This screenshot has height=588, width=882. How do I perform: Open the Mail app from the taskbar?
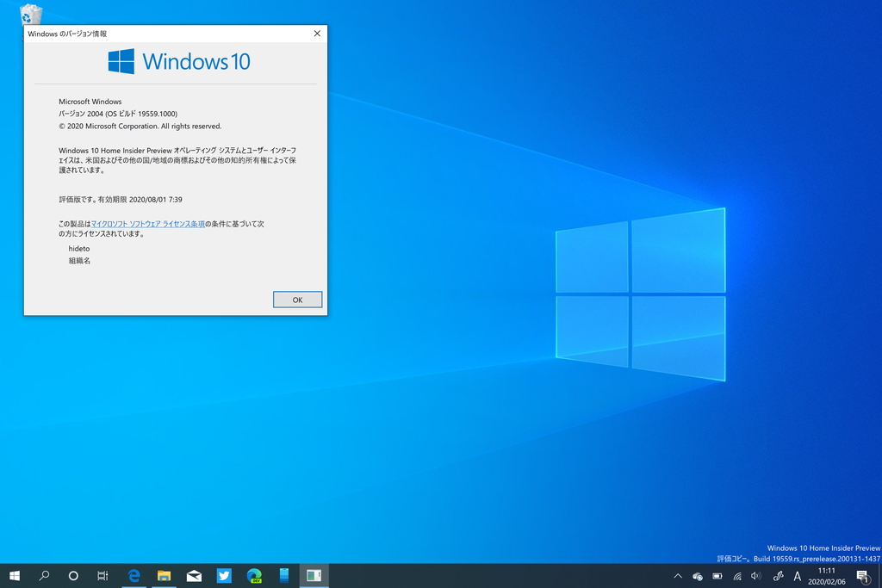point(193,577)
